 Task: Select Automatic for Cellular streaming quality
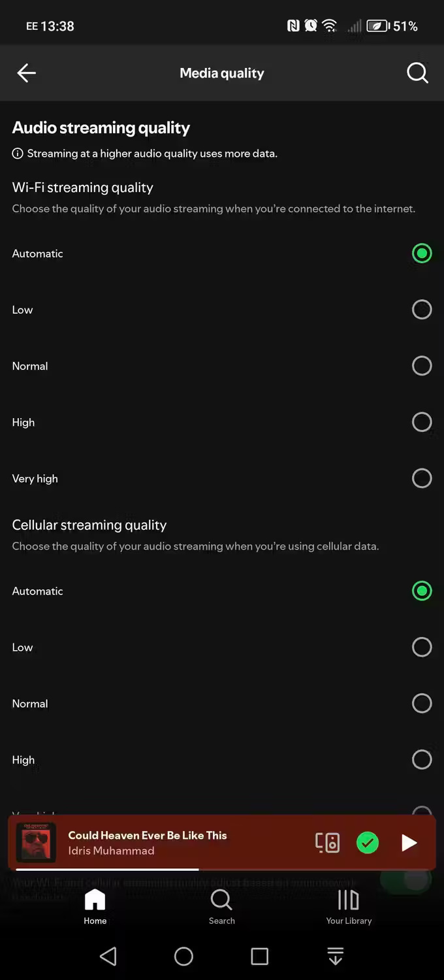(x=422, y=591)
